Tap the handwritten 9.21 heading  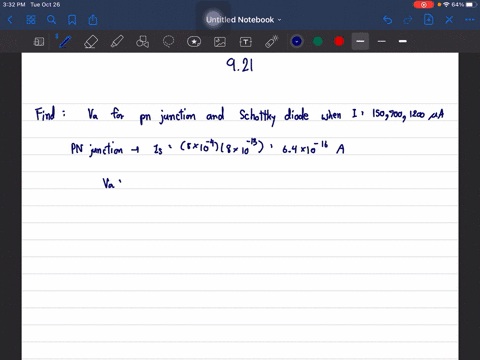(x=240, y=65)
